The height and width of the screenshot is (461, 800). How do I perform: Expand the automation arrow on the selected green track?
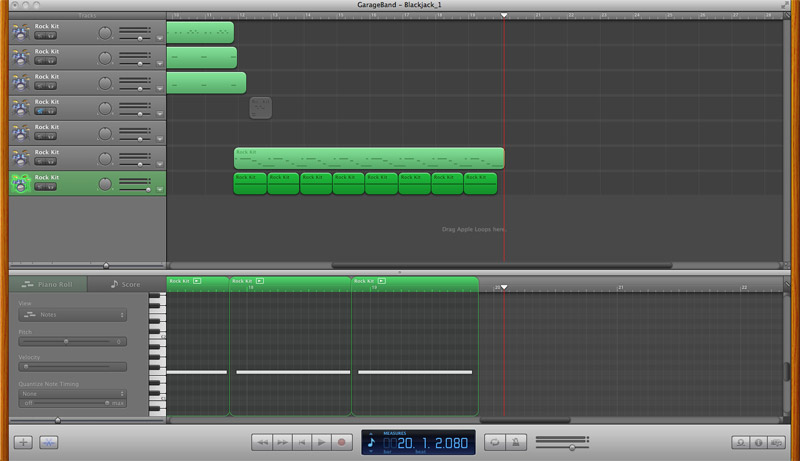click(x=160, y=189)
